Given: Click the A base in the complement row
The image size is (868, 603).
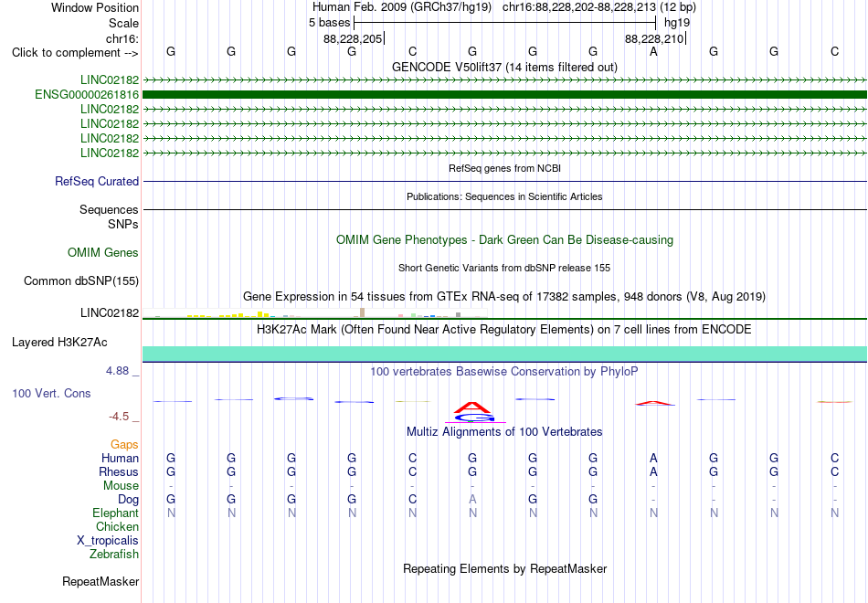Looking at the screenshot, I should tap(654, 52).
